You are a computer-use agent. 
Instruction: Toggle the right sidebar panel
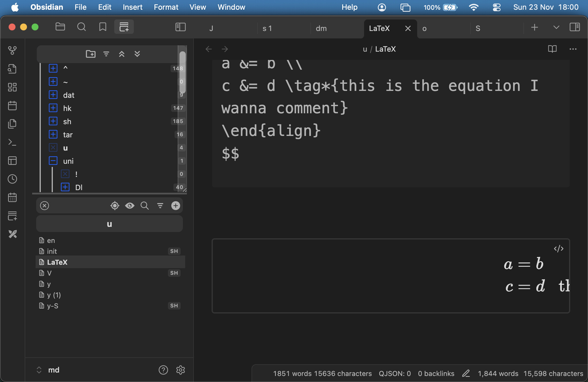click(575, 27)
